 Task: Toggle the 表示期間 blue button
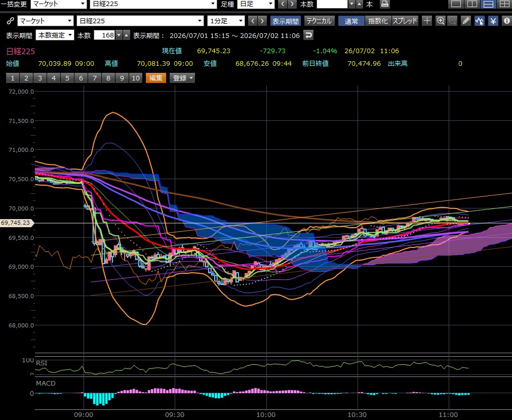286,21
